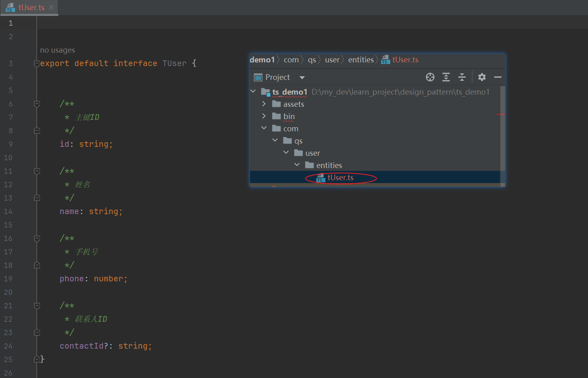Click the 'no usages' inlay hint
This screenshot has width=588, height=378.
57,50
